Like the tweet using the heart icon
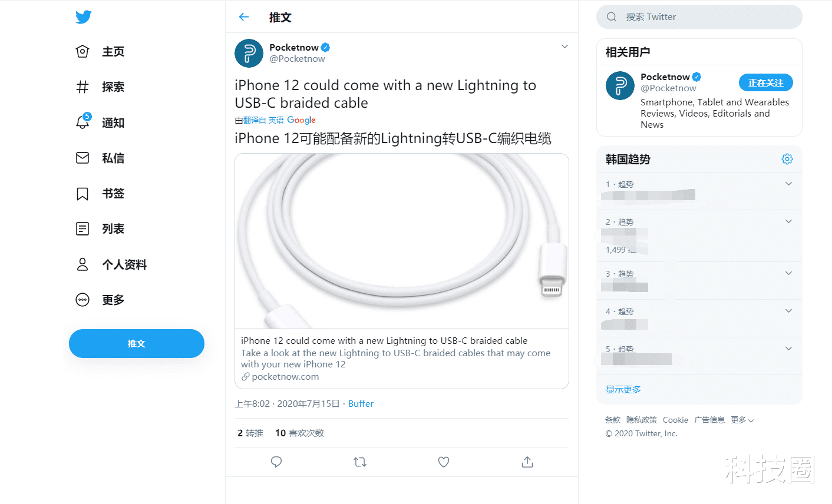This screenshot has height=504, width=832. click(x=444, y=462)
